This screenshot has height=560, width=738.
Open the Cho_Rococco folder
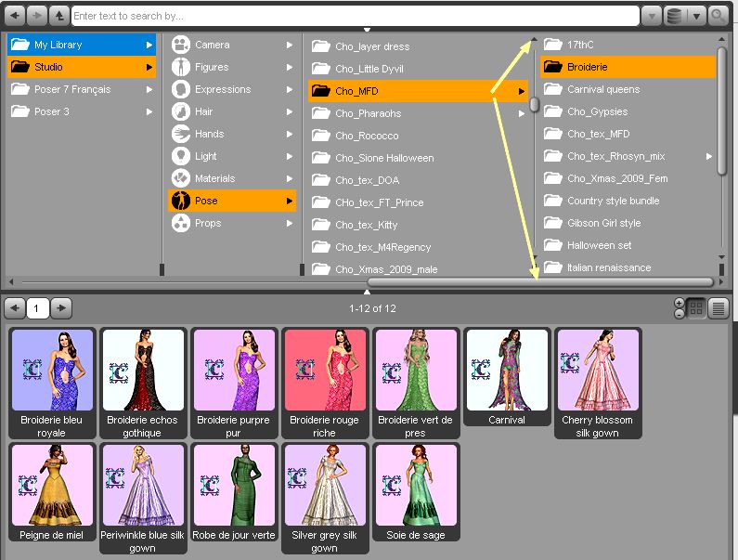(x=418, y=136)
